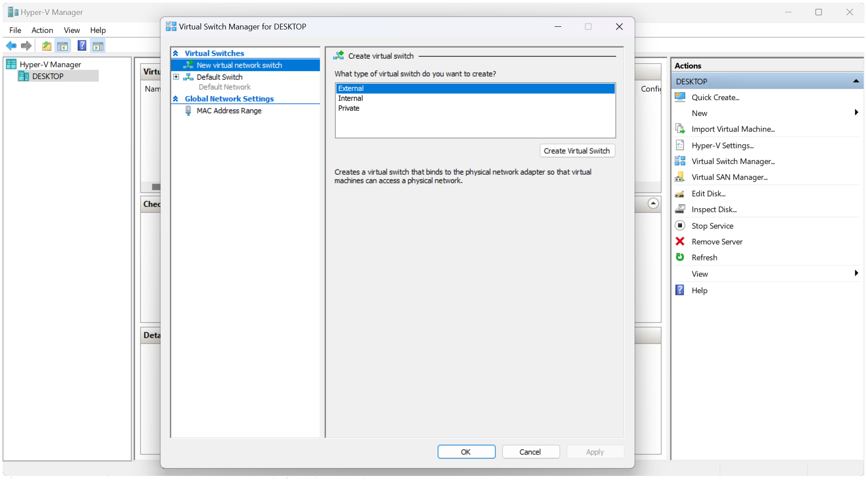Click the up-one-level folder toolbar icon

pyautogui.click(x=47, y=46)
